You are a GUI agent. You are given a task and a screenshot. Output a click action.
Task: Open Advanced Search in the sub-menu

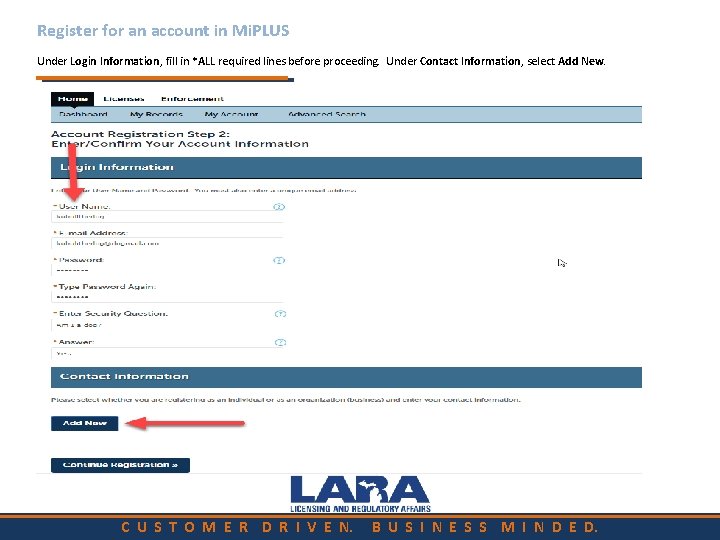[326, 114]
